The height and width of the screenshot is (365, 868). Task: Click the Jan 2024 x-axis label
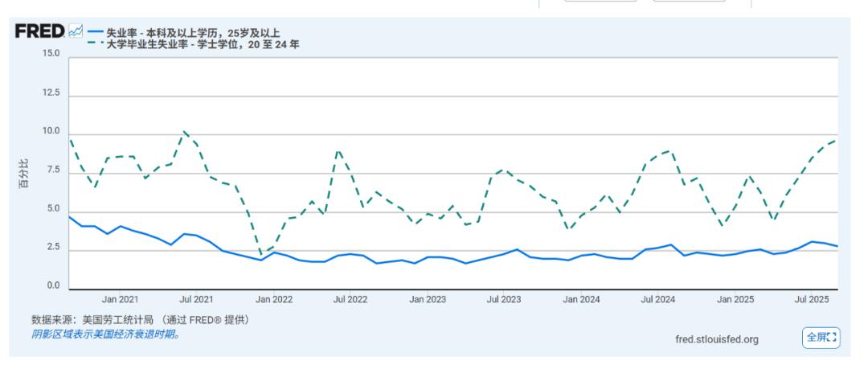[x=581, y=300]
